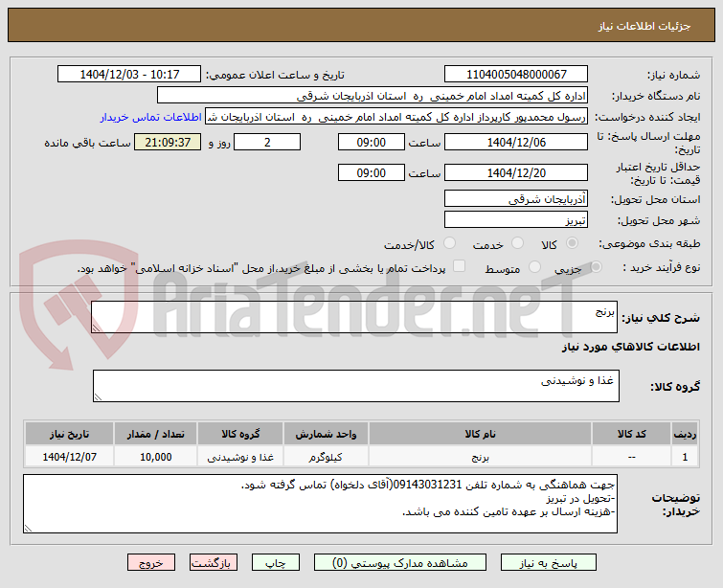Click the price validity date 1404/12/20
The height and width of the screenshot is (588, 723).
click(516, 172)
